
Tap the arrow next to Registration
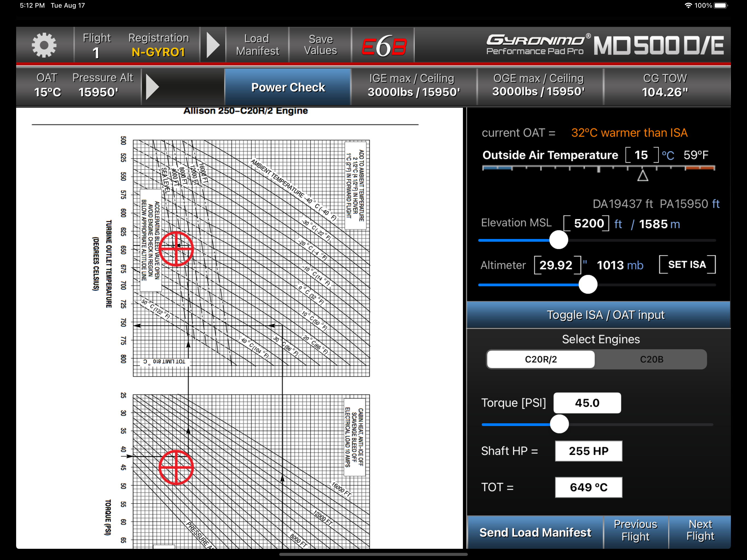pos(213,45)
